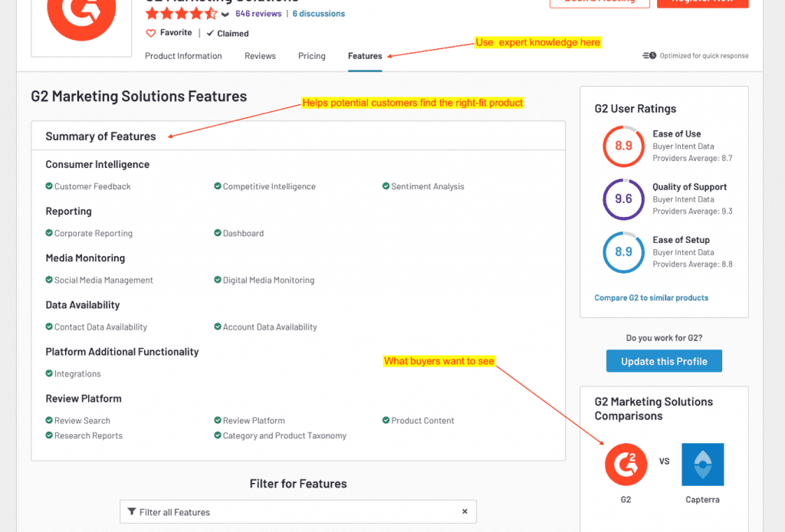Screen dimensions: 785x532
Task: Click the Category and Product Taxonomy feature
Action: tap(281, 435)
